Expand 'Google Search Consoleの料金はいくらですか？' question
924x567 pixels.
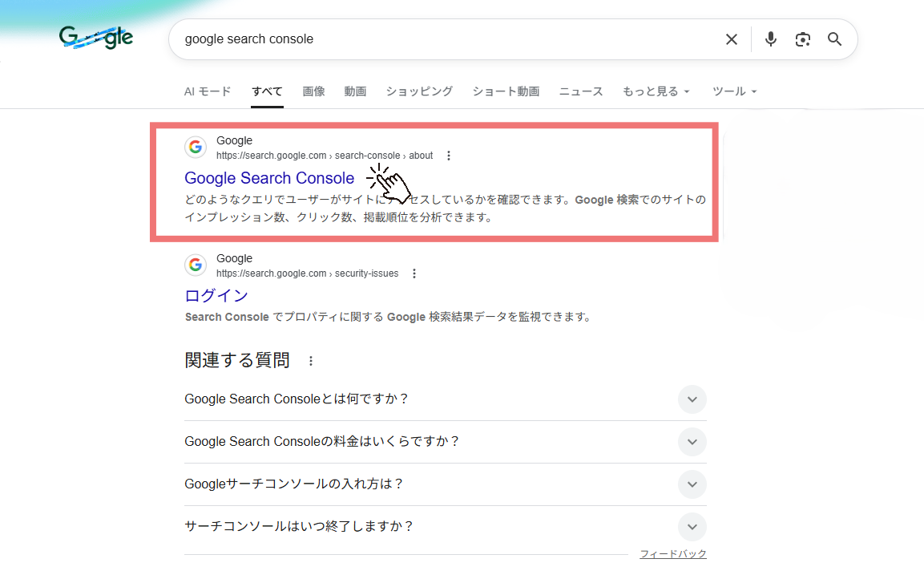coord(692,441)
